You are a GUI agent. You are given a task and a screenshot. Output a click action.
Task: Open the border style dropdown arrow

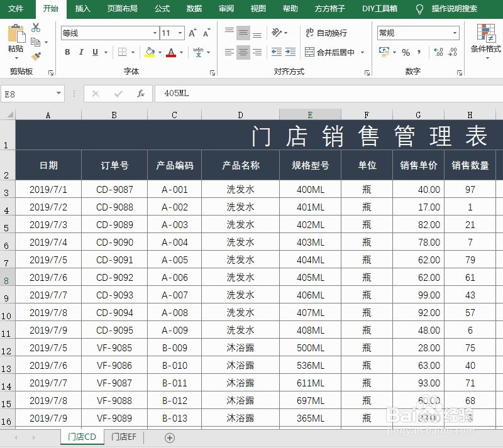[x=133, y=52]
